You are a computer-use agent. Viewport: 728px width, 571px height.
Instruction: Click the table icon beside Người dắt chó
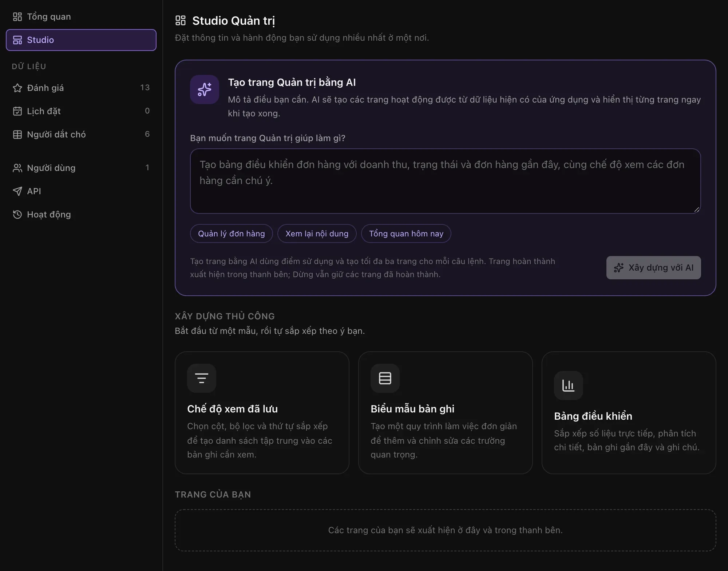point(17,134)
